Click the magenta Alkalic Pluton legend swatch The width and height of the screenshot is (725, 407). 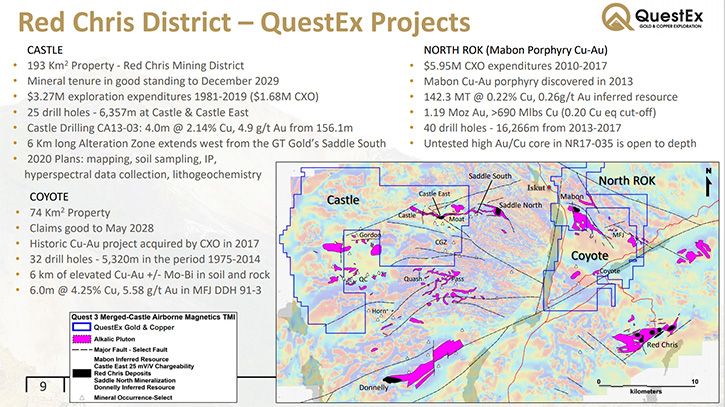[81, 339]
